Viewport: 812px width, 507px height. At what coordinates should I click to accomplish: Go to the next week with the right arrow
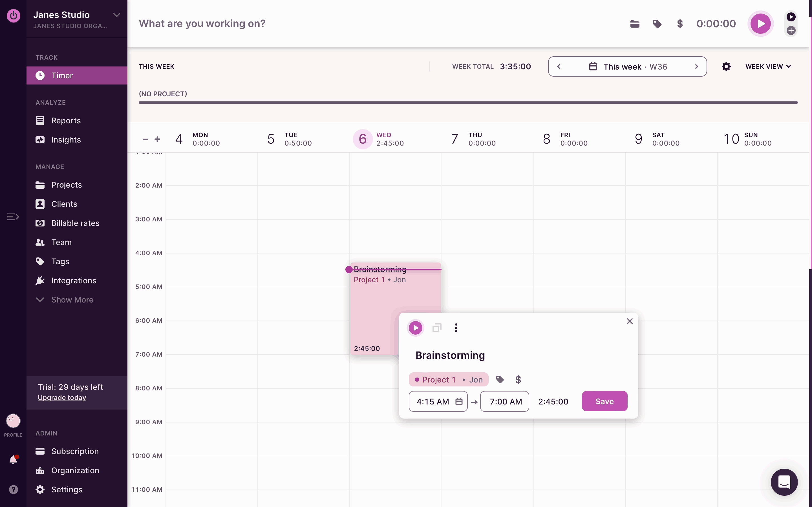(697, 66)
